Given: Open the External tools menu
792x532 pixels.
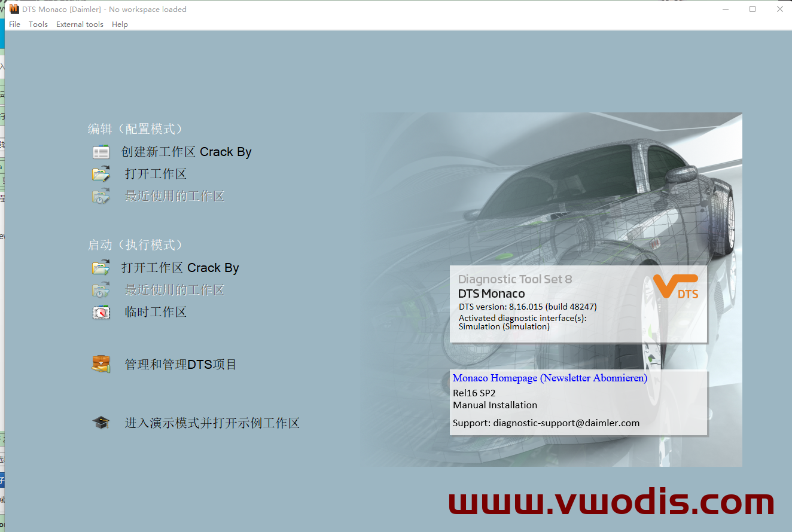Looking at the screenshot, I should coord(80,25).
